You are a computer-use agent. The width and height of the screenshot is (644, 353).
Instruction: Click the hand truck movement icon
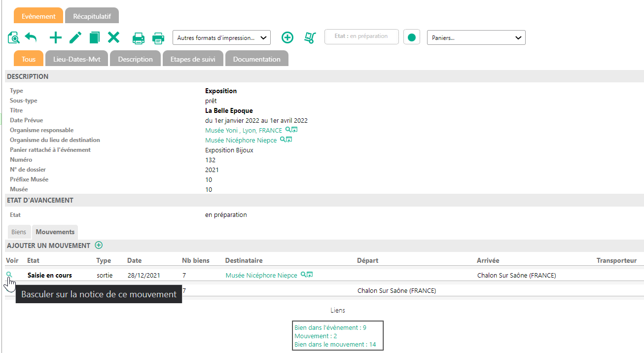point(310,37)
